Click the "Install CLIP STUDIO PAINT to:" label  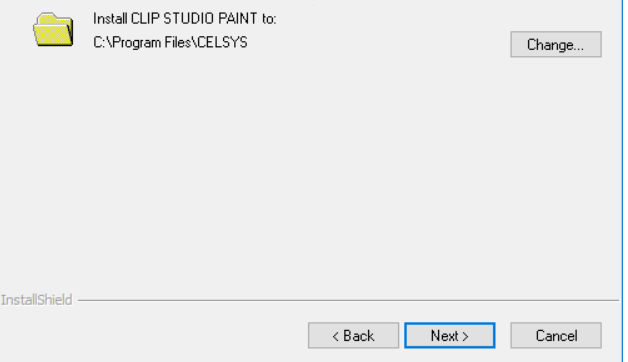click(x=185, y=18)
